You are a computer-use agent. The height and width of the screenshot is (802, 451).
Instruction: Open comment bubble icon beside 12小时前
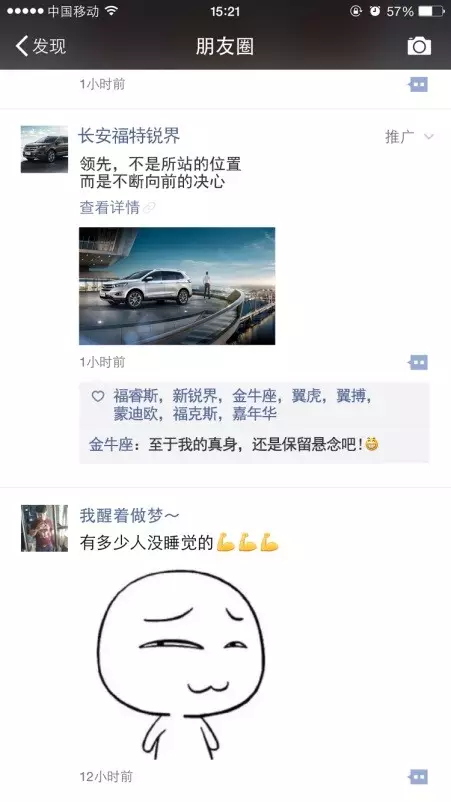(x=418, y=777)
